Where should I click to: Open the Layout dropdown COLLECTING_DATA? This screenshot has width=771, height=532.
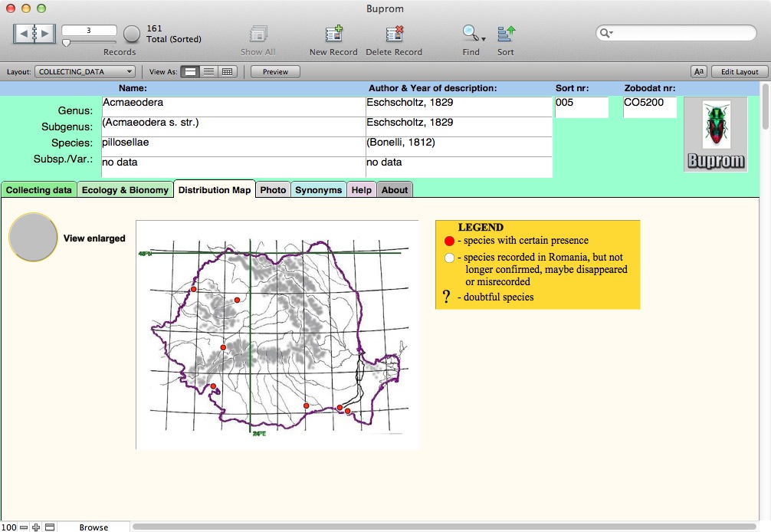coord(85,71)
